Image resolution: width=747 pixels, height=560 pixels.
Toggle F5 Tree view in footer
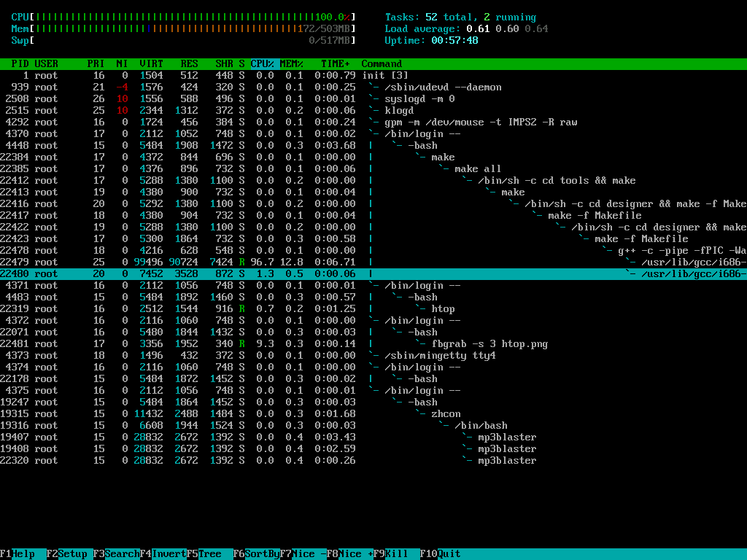(x=210, y=554)
